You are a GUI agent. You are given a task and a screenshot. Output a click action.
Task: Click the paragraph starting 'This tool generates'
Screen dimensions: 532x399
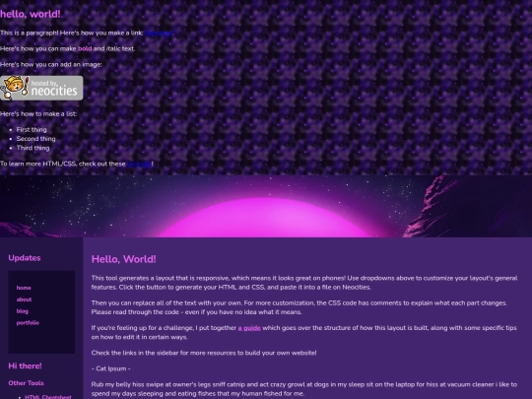(x=304, y=283)
